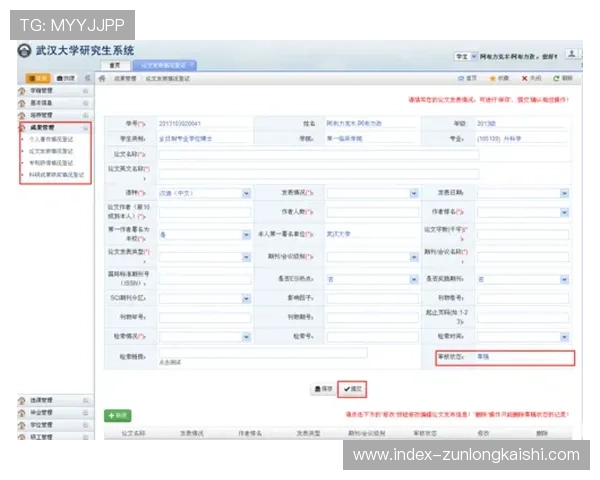
Task: Click the 检索号 input field
Action: [x=372, y=337]
